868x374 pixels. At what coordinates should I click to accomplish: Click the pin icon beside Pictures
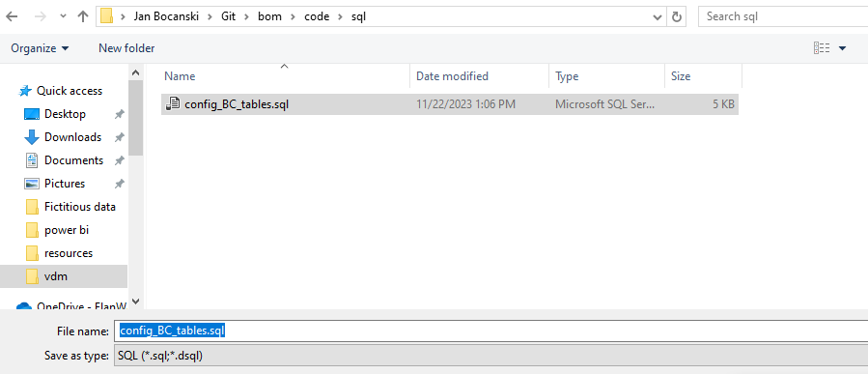(119, 184)
